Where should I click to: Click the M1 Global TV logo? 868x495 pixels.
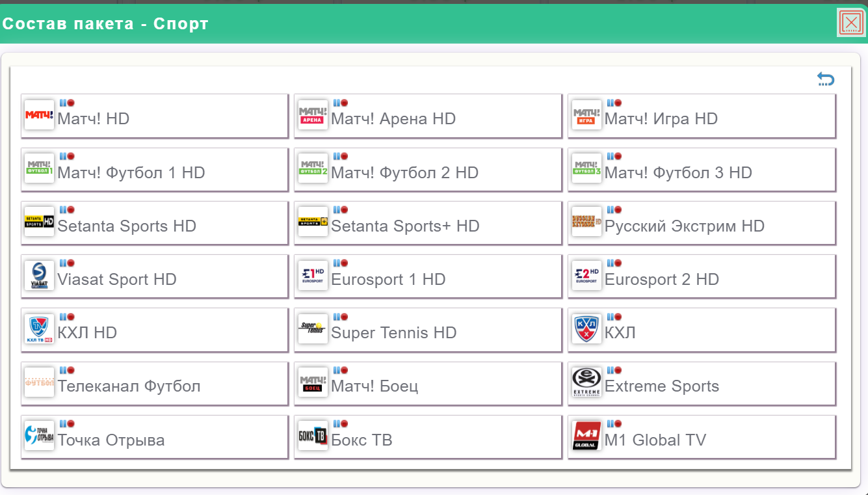586,436
